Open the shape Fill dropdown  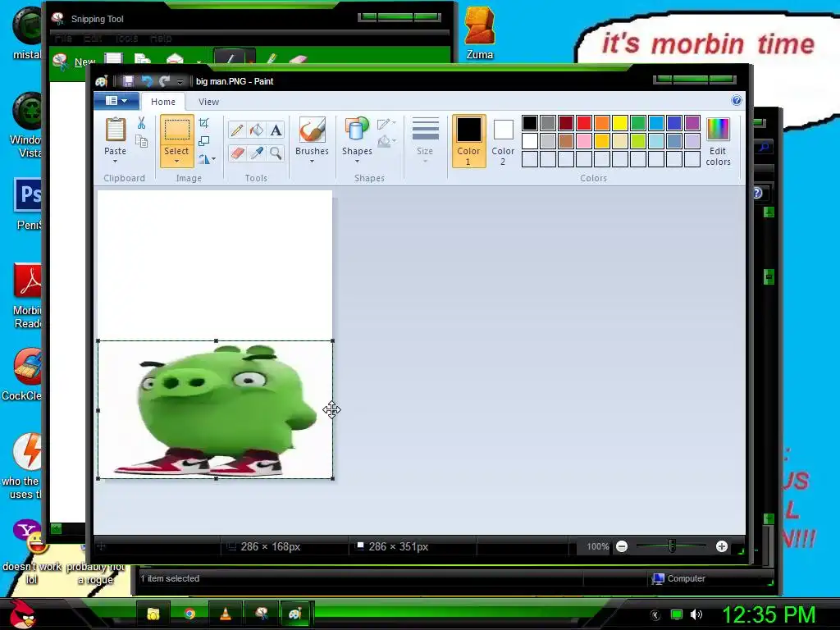[386, 141]
